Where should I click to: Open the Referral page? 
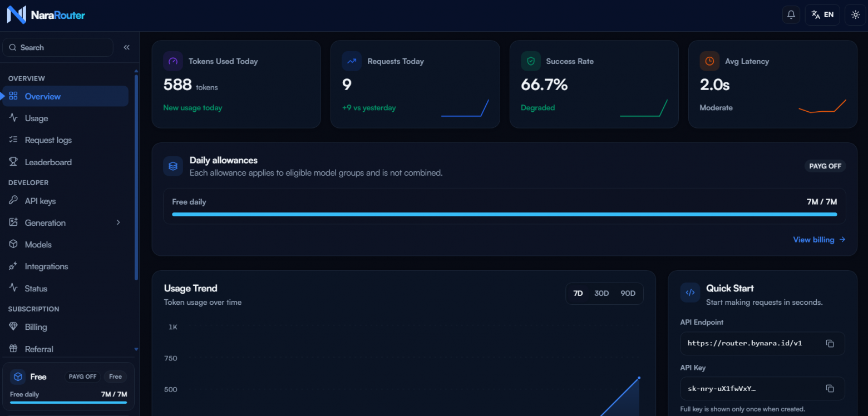click(66, 349)
